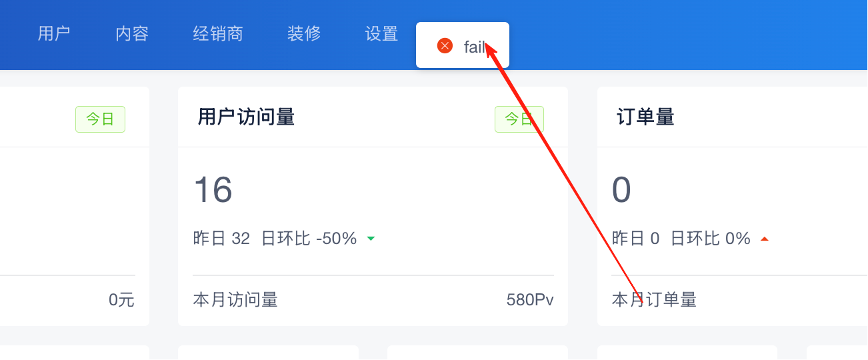Select the 用户访问量 card title

pos(246,117)
